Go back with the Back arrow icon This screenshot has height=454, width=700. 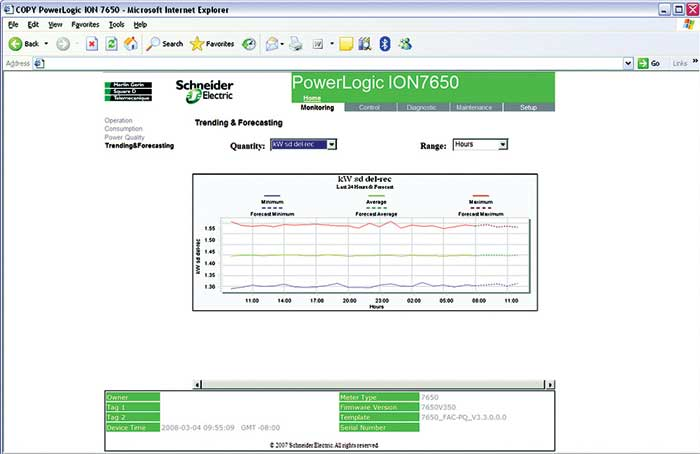(x=16, y=44)
